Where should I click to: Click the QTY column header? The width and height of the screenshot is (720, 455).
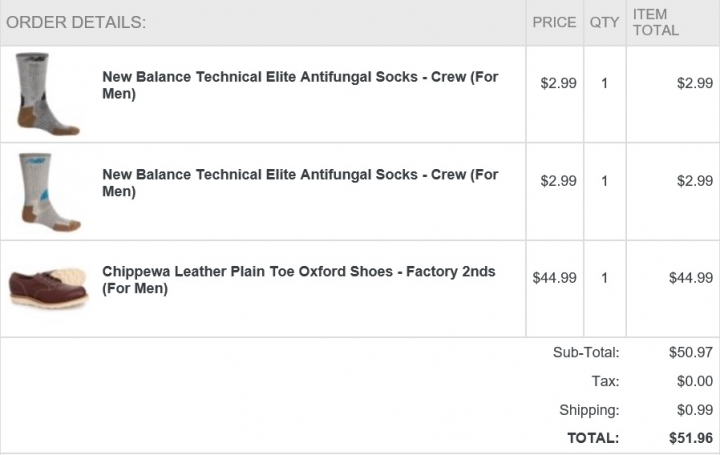604,22
